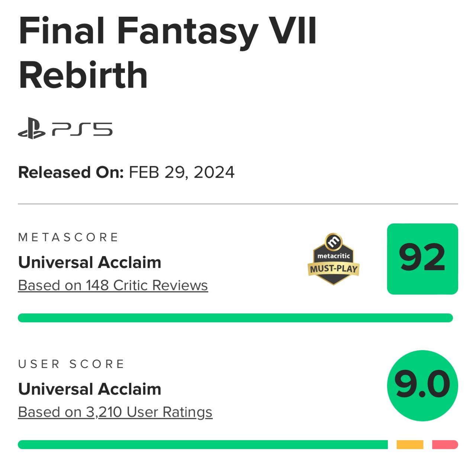Viewport: 476px width, 468px height.
Task: Click the green 9.0 user score circle
Action: (x=422, y=385)
